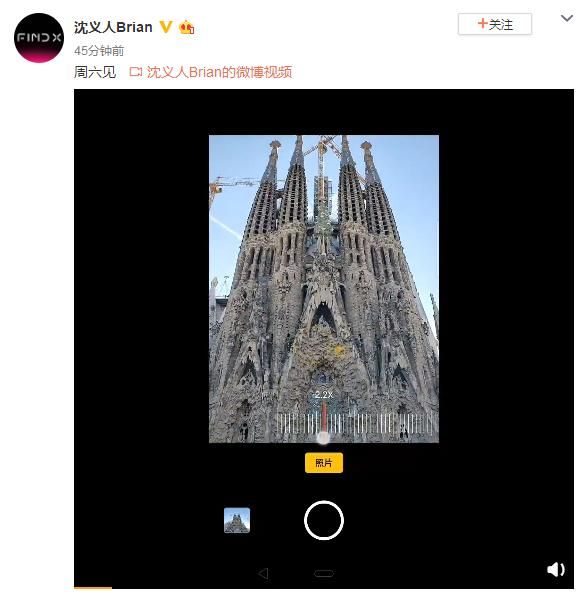
Task: Follow user with +关注 button
Action: [495, 24]
